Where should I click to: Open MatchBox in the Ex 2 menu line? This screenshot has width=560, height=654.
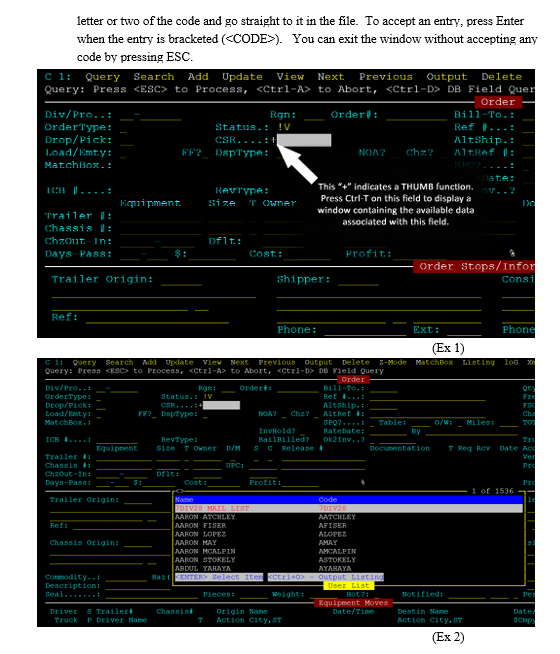[434, 362]
